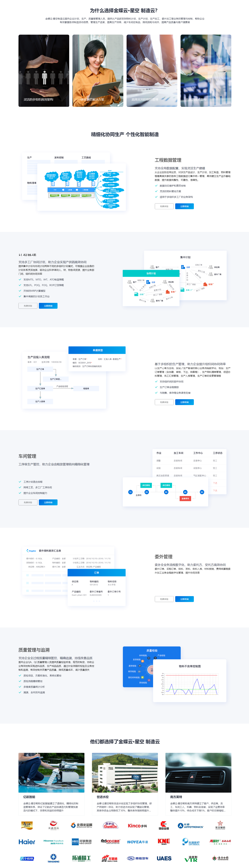Click 立即咨询 under 工程数据管理
Screen dimensions: 249x868
click(184, 206)
